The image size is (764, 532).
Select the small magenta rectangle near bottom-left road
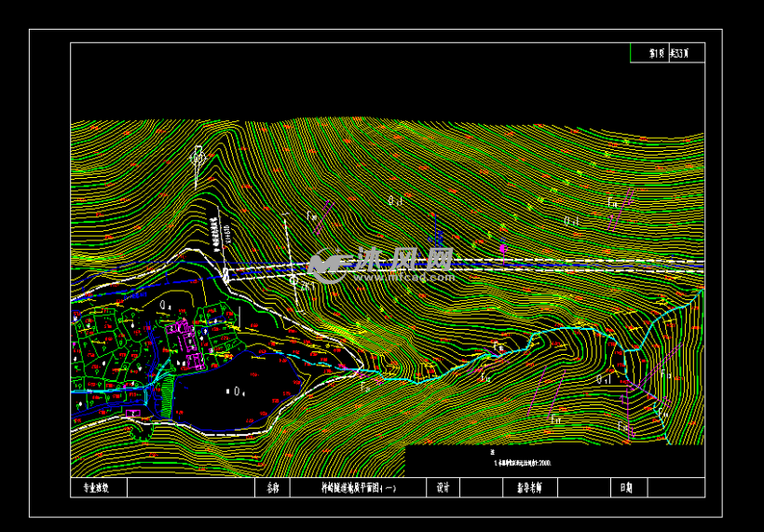pyautogui.click(x=134, y=411)
